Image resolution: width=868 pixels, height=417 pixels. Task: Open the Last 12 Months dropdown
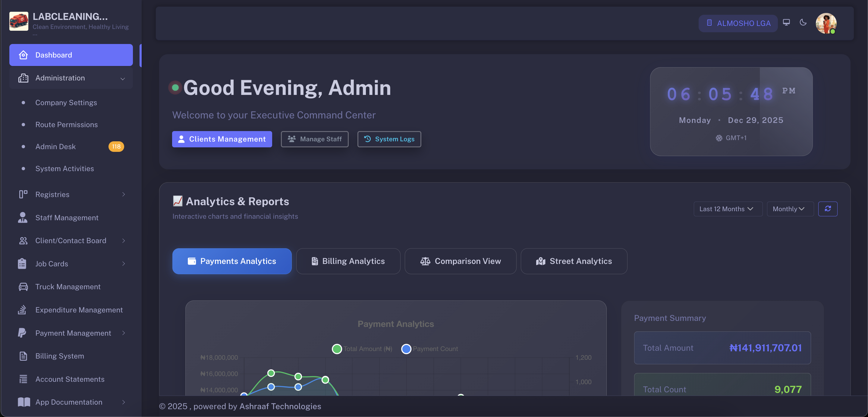[x=728, y=209]
